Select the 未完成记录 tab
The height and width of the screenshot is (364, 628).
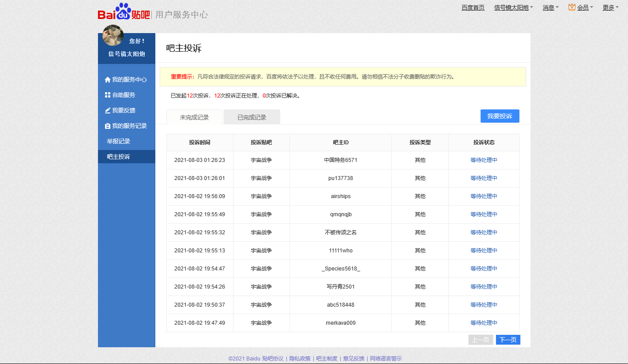click(194, 117)
